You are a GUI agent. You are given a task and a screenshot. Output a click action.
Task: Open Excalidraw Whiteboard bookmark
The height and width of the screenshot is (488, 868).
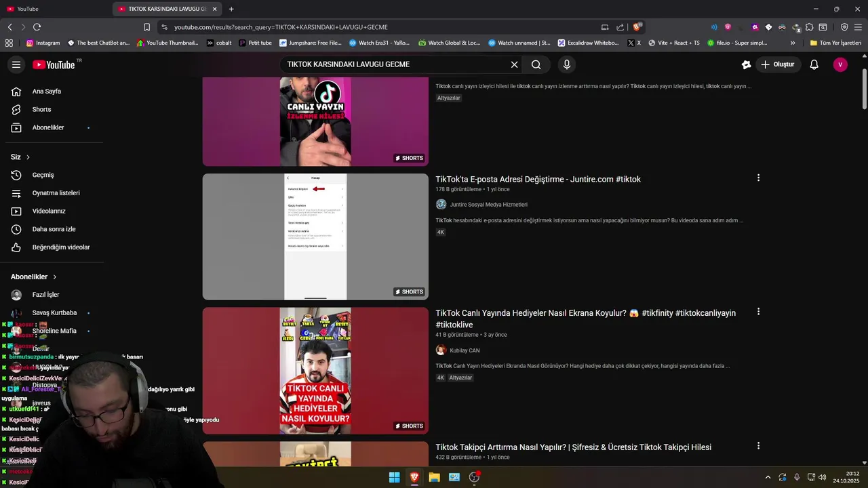pos(588,43)
